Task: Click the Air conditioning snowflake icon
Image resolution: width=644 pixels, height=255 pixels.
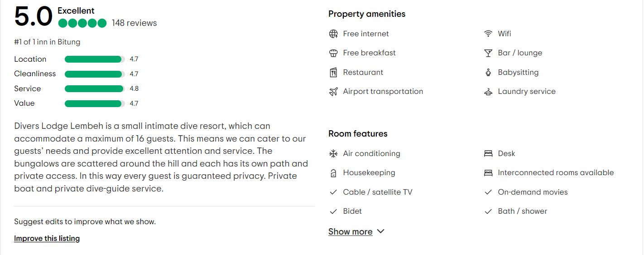Action: pyautogui.click(x=333, y=154)
